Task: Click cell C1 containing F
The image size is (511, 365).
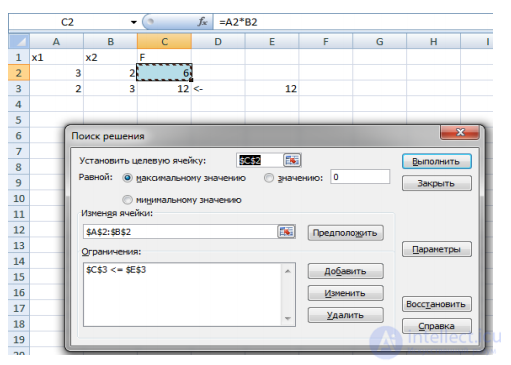Action: (x=164, y=57)
